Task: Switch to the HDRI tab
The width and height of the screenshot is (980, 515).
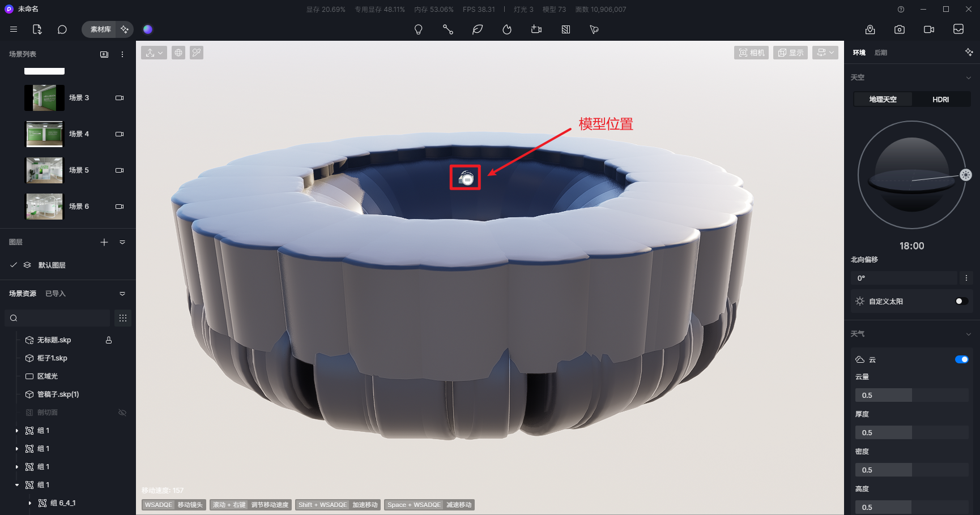Action: pyautogui.click(x=941, y=100)
